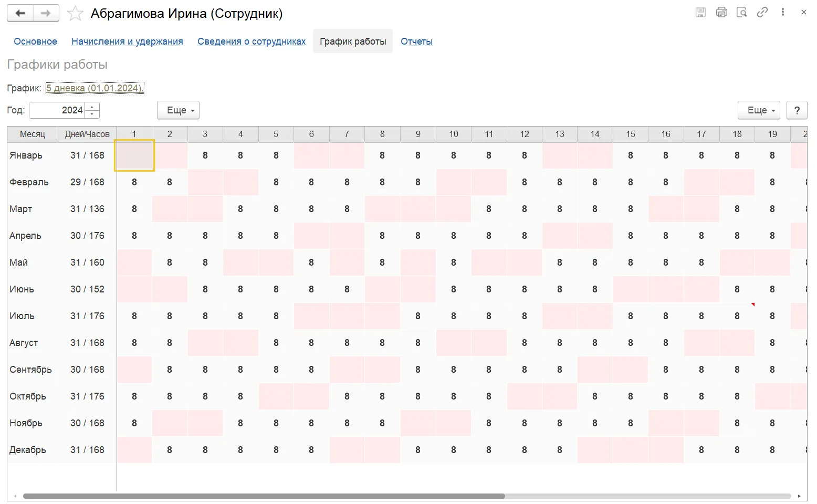This screenshot has width=817, height=504.
Task: Decrease the year with the down arrow
Action: 92,114
